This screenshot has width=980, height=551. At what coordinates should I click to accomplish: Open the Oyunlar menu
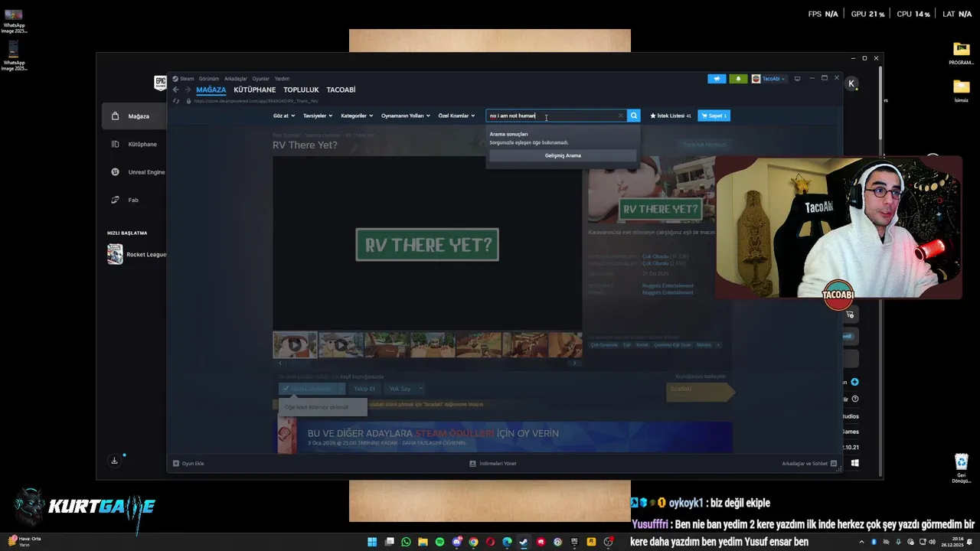(261, 78)
